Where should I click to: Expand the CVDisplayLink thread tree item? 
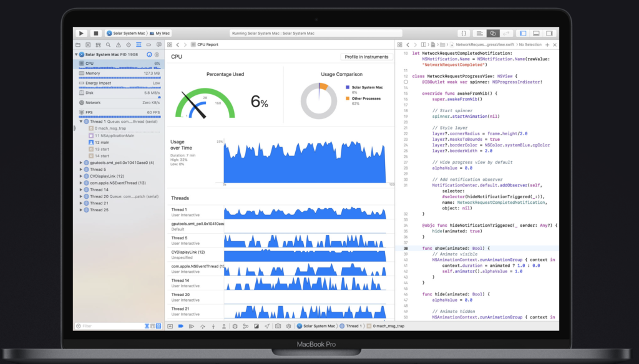point(80,176)
